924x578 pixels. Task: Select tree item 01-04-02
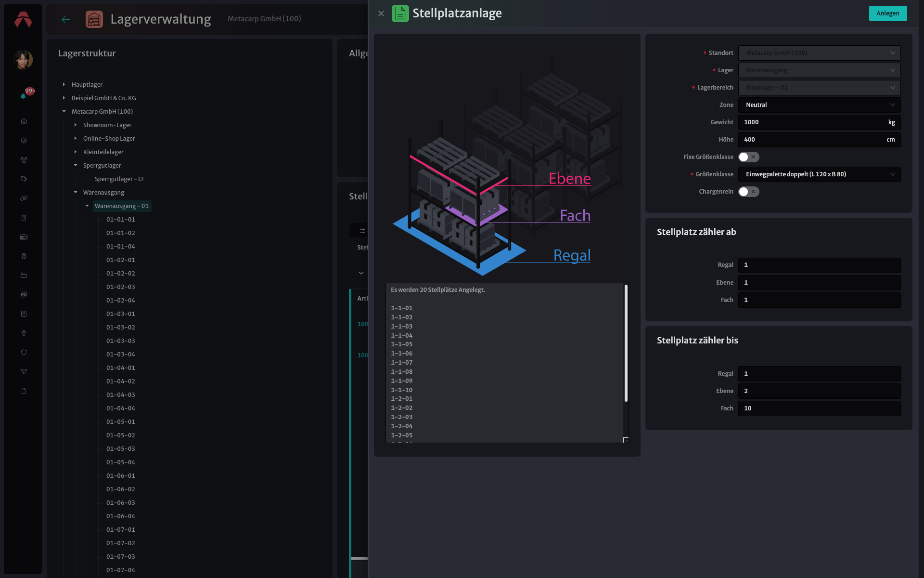[x=121, y=381]
